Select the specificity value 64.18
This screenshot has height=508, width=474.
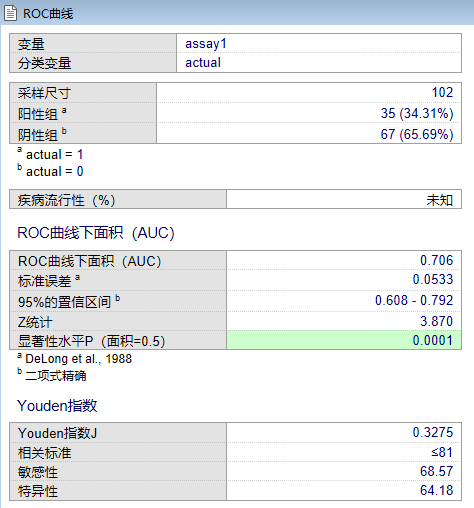tap(436, 490)
